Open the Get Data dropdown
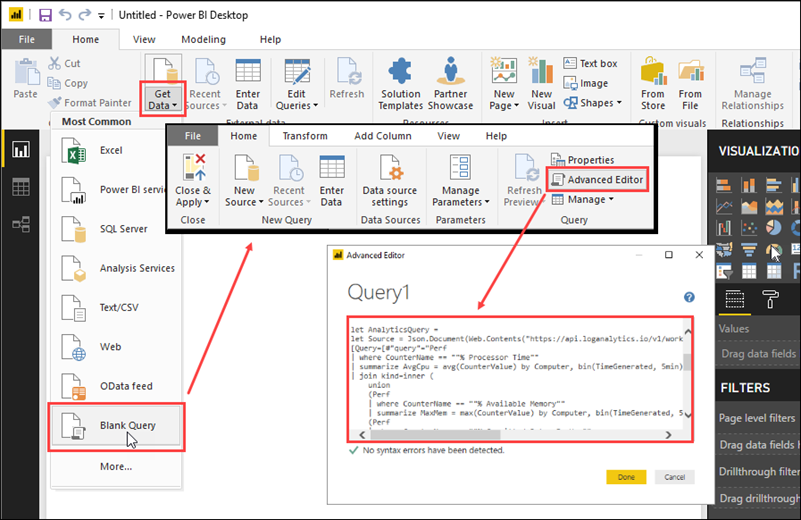 [162, 99]
